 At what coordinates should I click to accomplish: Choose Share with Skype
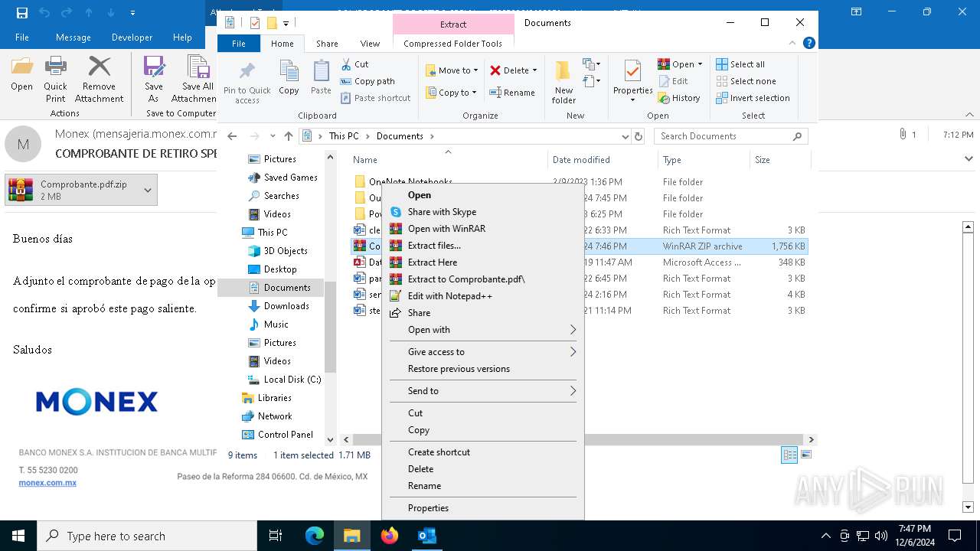[483, 212]
